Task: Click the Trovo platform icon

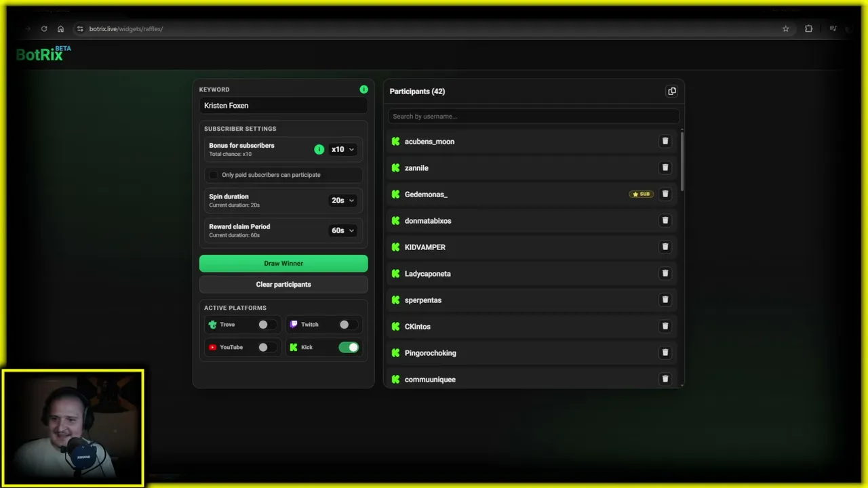Action: 212,325
